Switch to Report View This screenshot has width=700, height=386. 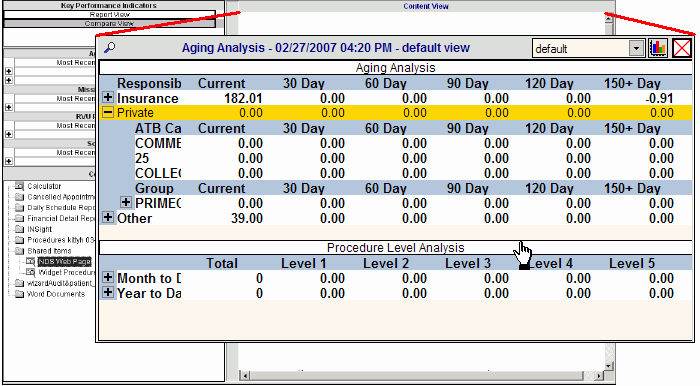[x=109, y=15]
